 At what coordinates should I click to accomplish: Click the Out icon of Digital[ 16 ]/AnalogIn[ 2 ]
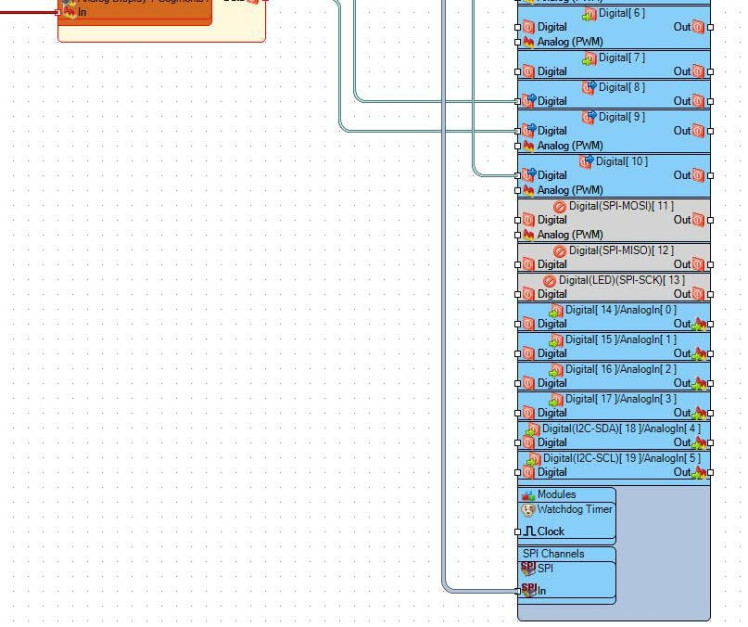[699, 383]
